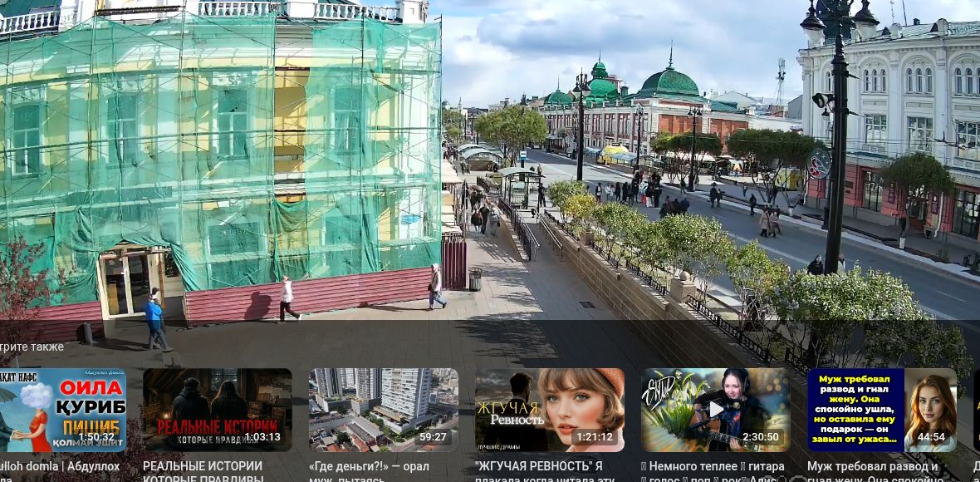This screenshot has height=482, width=980.
Task: Click the 'domla | Абдуллох' video title
Action: click(60, 471)
